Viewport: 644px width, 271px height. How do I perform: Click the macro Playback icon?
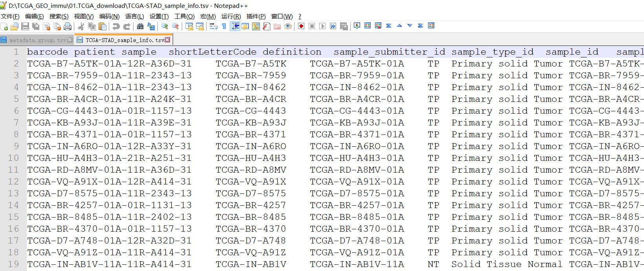tap(322, 26)
